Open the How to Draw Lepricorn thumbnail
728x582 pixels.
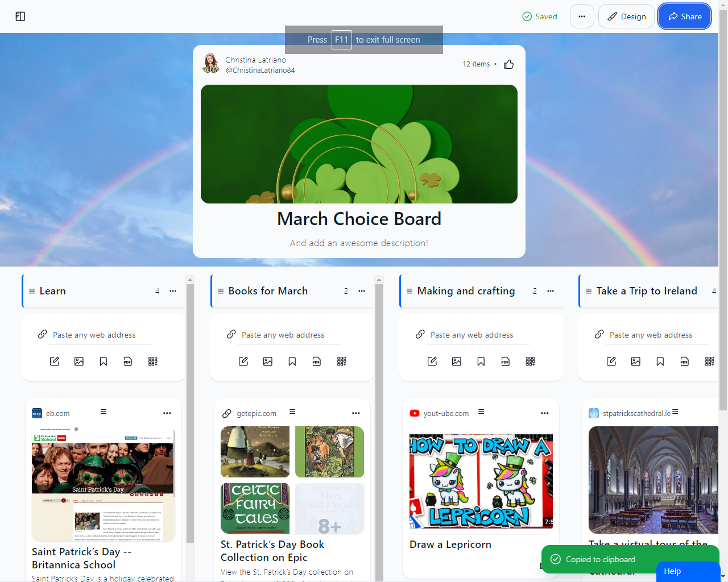coord(481,481)
